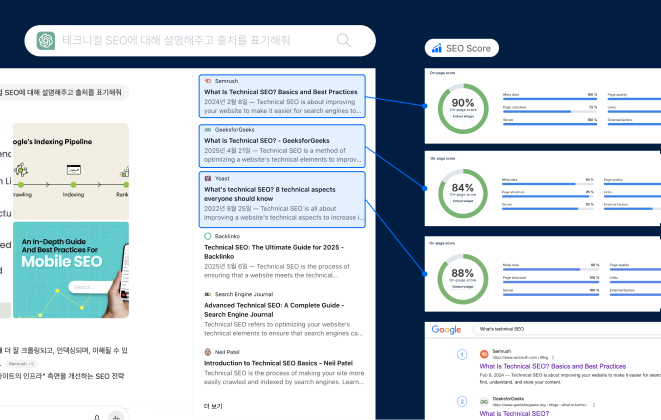Click Page structure progress bar in 90% card
This screenshot has height=420, width=661.
coord(550,112)
